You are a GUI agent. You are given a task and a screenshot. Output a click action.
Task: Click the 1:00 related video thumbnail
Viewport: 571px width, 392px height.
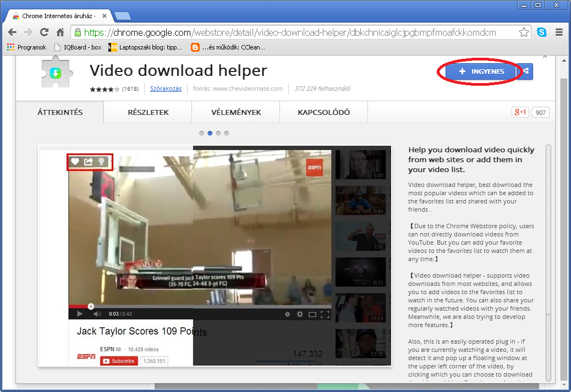tap(360, 164)
